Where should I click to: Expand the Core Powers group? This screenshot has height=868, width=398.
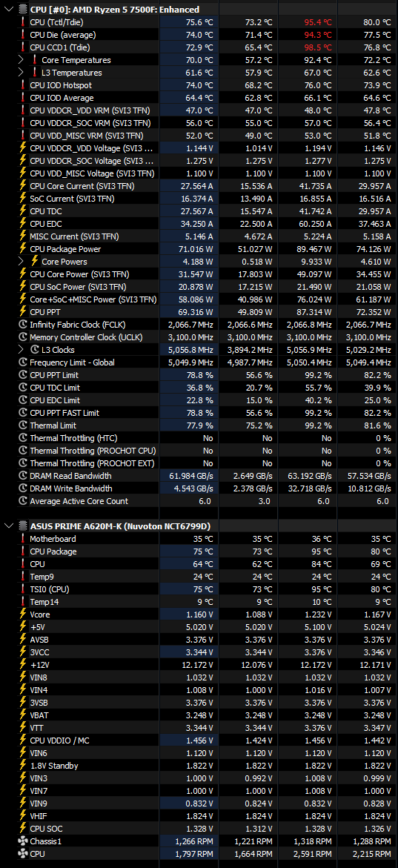(21, 261)
